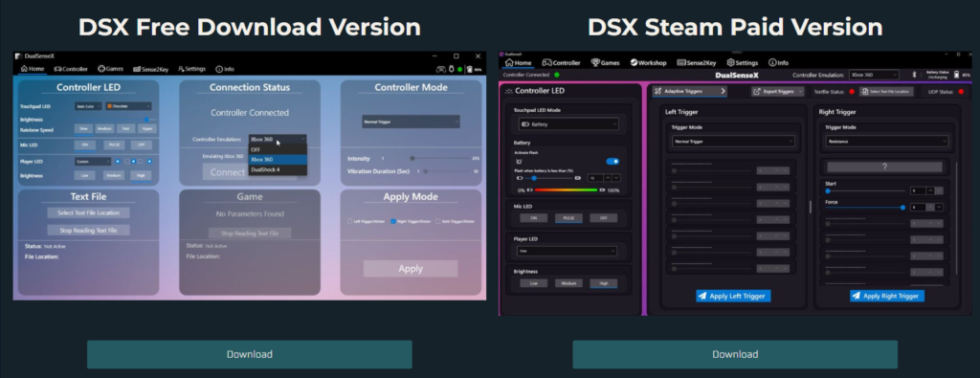Click battery icon beside 81% in paid version
Screen dimensions: 980x378
[956, 75]
